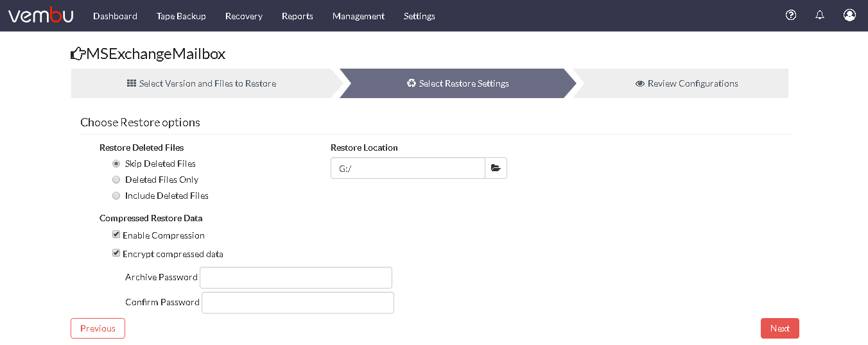Image resolution: width=868 pixels, height=345 pixels.
Task: Click the eye icon in Review Configurations
Action: [x=640, y=83]
